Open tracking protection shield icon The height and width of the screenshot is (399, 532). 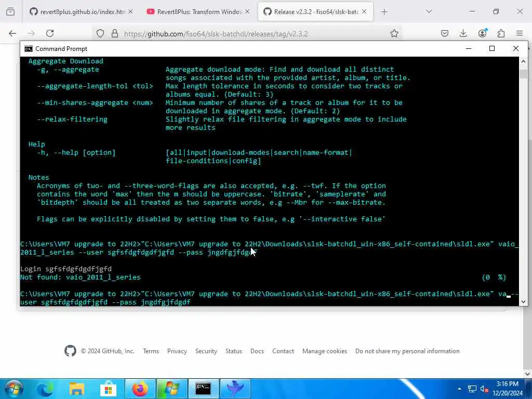(100, 34)
